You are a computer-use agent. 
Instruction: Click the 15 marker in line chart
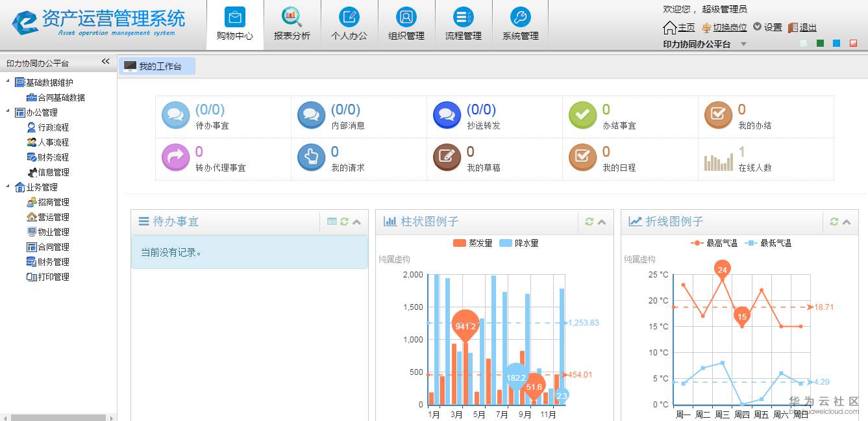(x=742, y=316)
